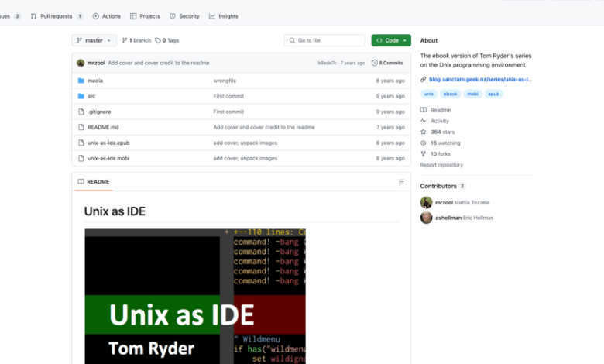
Task: Open the 'wrongfile' commit message
Action: (225, 81)
